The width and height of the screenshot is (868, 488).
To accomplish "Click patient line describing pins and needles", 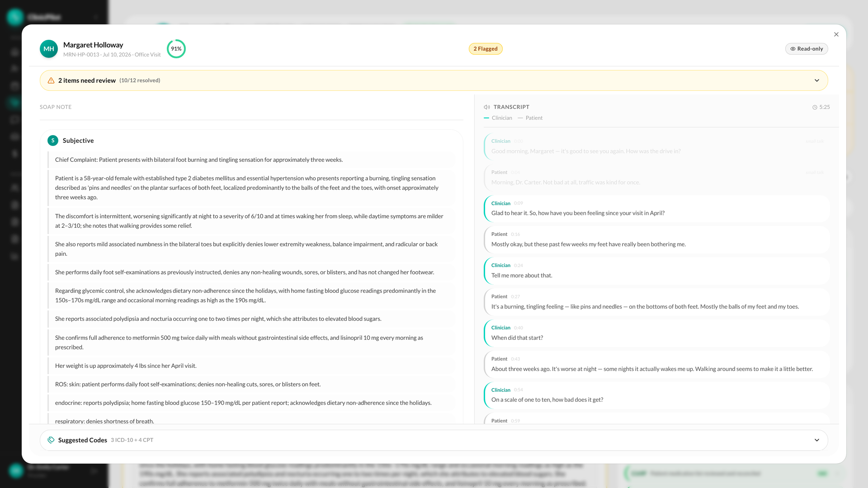I will coord(656,302).
